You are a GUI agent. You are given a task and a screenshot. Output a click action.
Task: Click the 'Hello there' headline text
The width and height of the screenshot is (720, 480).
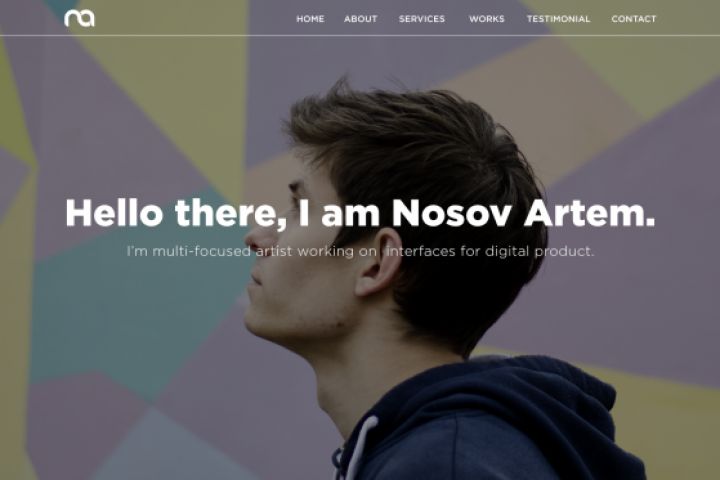(176, 214)
